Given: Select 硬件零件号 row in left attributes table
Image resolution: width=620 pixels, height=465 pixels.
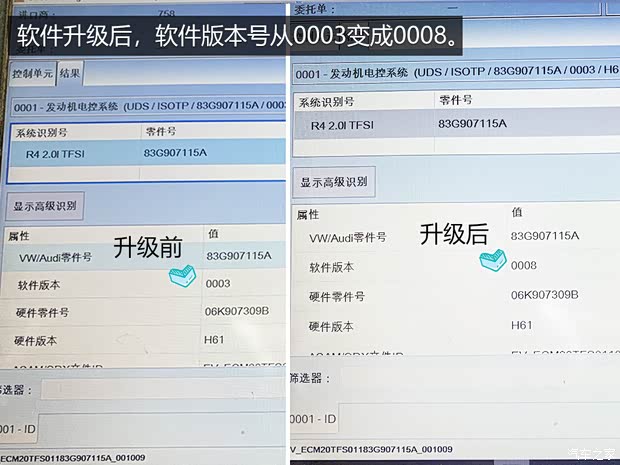Looking at the screenshot, I should click(x=42, y=313).
